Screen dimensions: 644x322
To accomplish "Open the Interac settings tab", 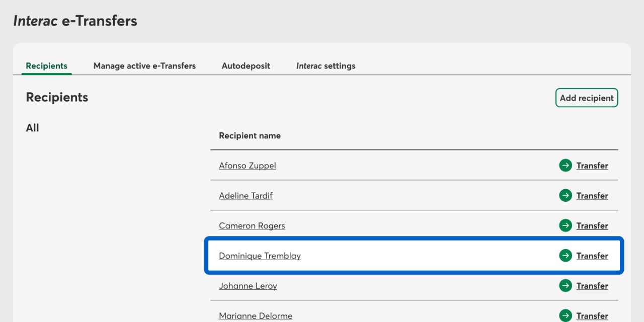I will (326, 66).
